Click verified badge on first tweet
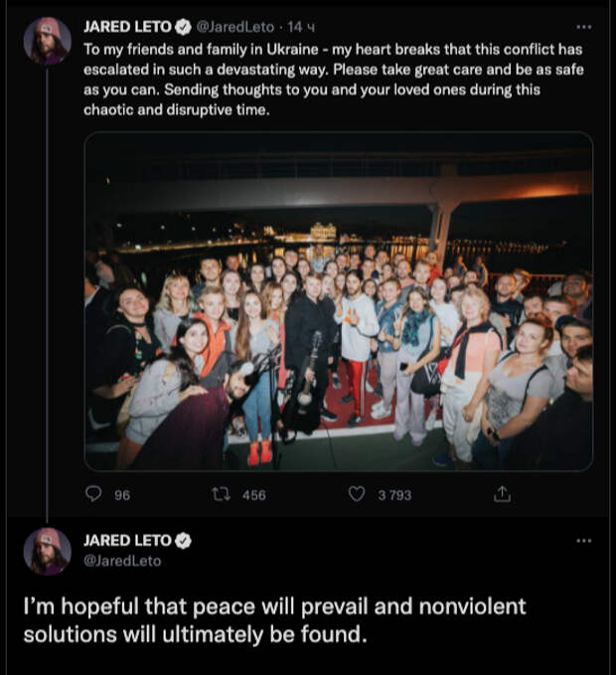Viewport: 616px width, 675px height. point(183,27)
